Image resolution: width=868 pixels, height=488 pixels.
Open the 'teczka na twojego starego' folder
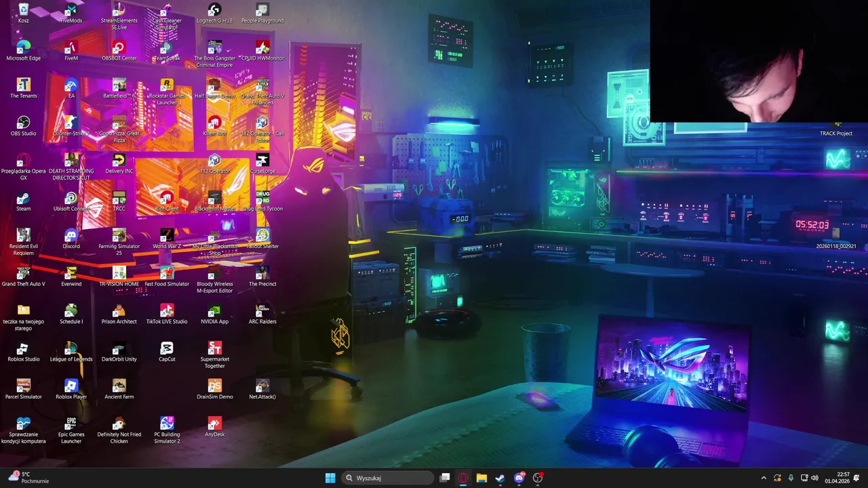click(x=23, y=317)
